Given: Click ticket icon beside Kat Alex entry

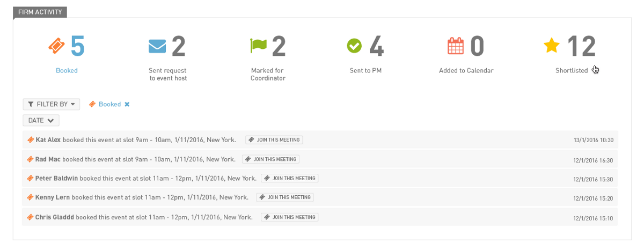Looking at the screenshot, I should click(31, 140).
